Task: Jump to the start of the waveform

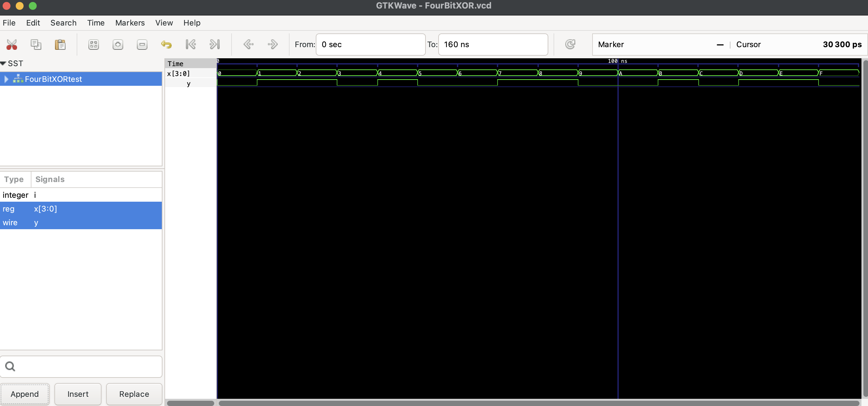Action: pyautogui.click(x=191, y=44)
